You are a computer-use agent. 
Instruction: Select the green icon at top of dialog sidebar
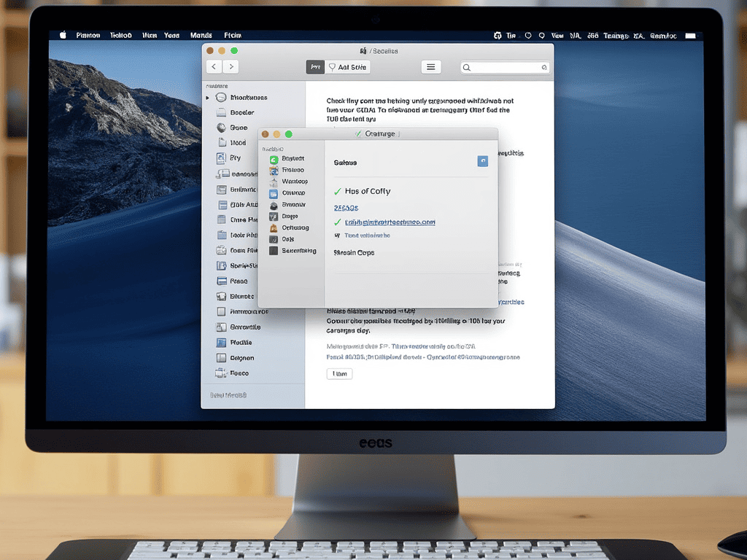(x=274, y=159)
